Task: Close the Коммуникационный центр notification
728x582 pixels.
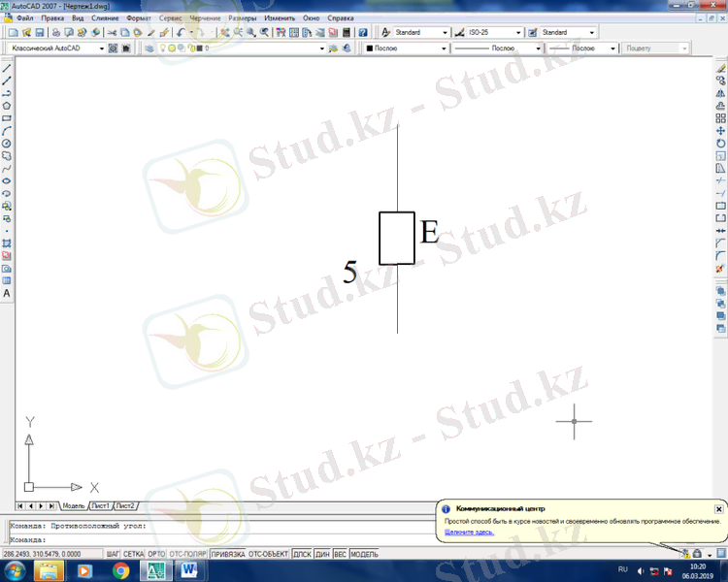Action: coord(718,509)
